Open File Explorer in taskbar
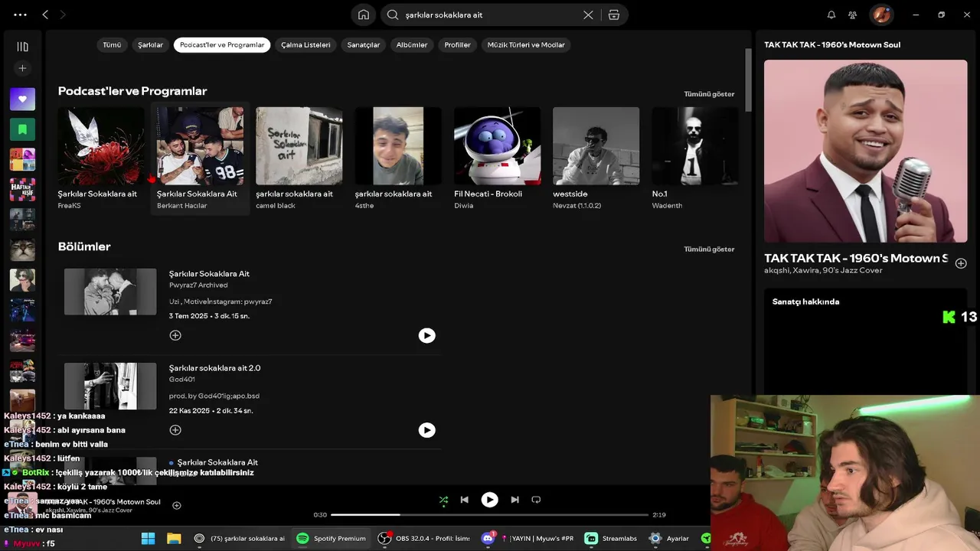 pos(174,539)
